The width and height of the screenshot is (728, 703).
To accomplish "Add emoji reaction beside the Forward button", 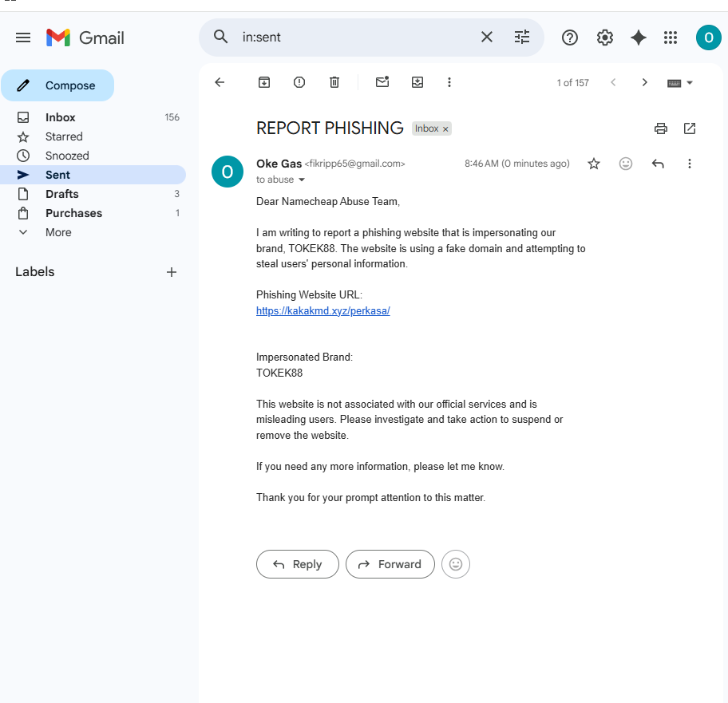I will tap(456, 564).
